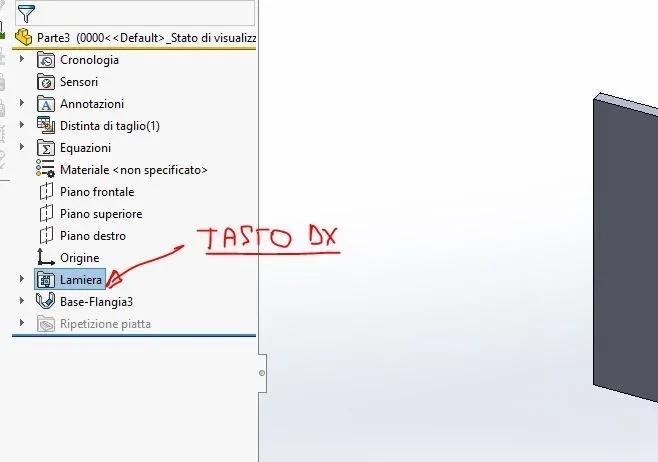Select Piano superiore in the tree
The image size is (658, 462).
tap(101, 214)
